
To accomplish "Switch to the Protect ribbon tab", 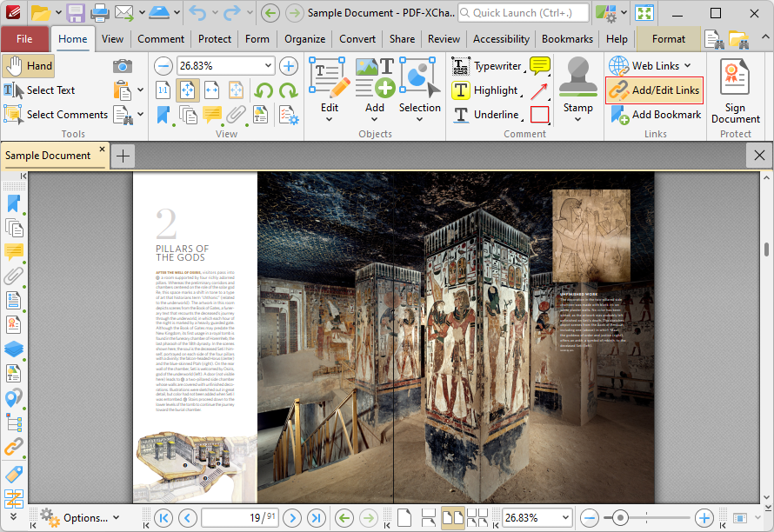I will [x=214, y=39].
